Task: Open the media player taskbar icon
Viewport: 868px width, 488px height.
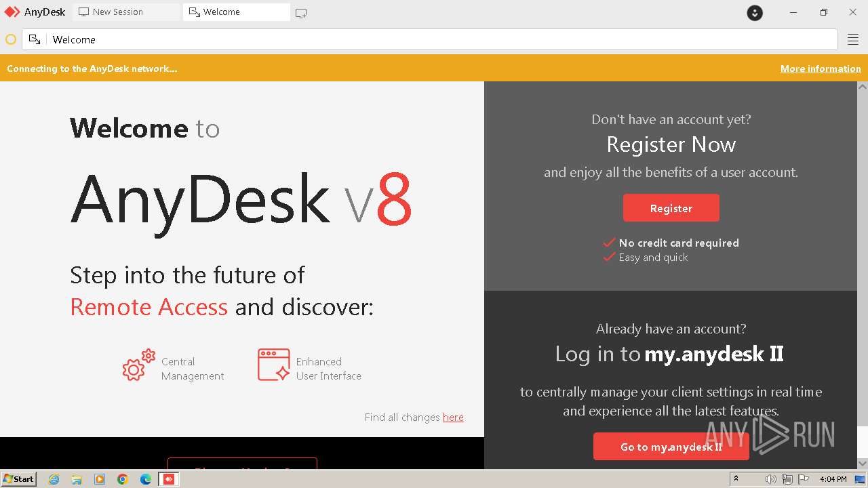Action: (100, 479)
